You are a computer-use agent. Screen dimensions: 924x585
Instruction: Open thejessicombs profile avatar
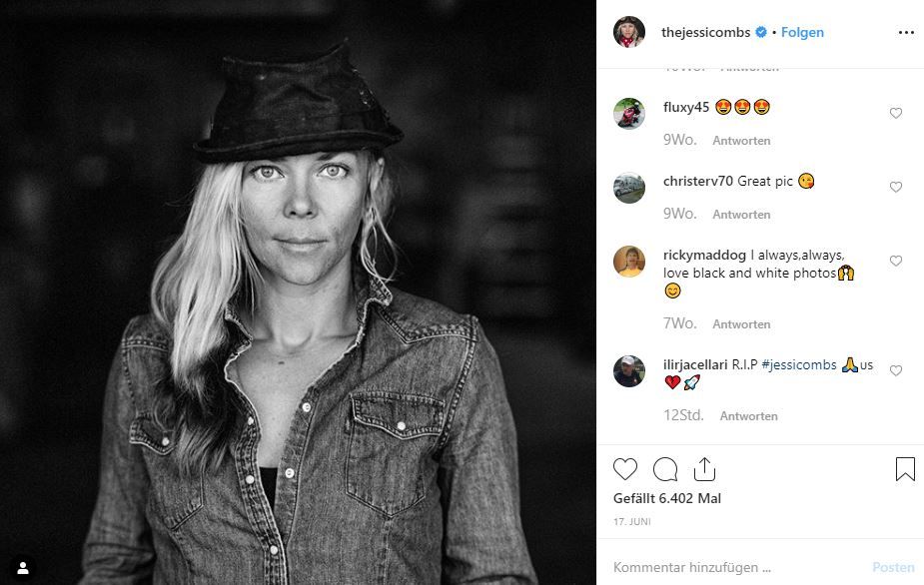629,32
